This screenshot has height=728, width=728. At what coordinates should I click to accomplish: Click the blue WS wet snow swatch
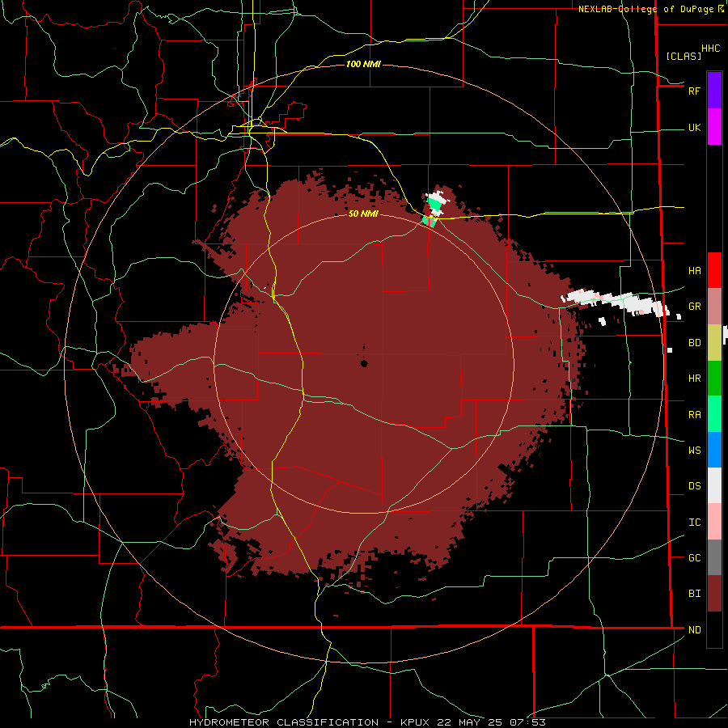coord(714,450)
